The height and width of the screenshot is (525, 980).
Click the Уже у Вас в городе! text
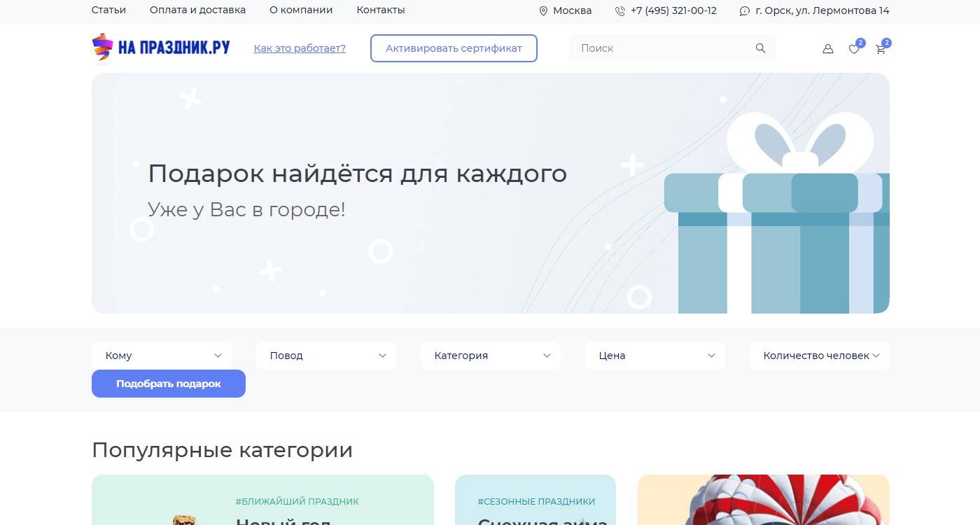click(246, 209)
